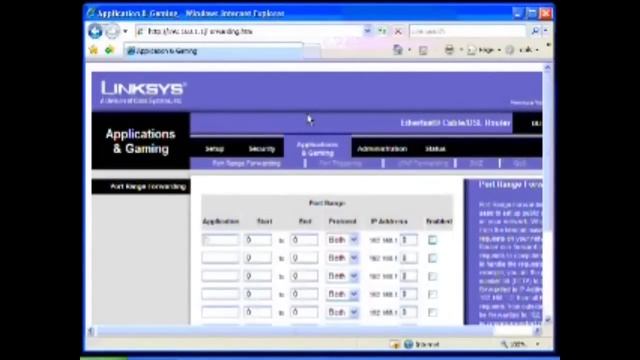Enable the first row forwarding checkbox
This screenshot has width=640, height=360.
coord(432,240)
